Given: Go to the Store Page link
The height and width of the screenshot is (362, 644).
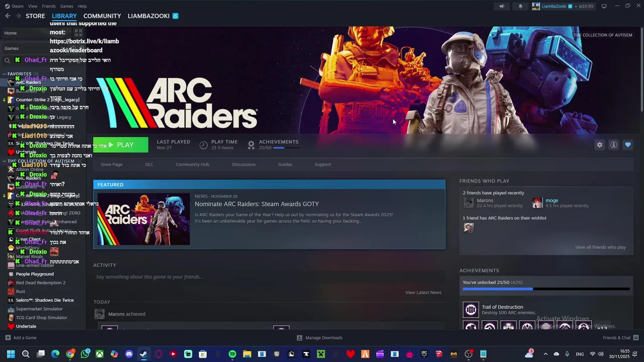Looking at the screenshot, I should pyautogui.click(x=111, y=164).
